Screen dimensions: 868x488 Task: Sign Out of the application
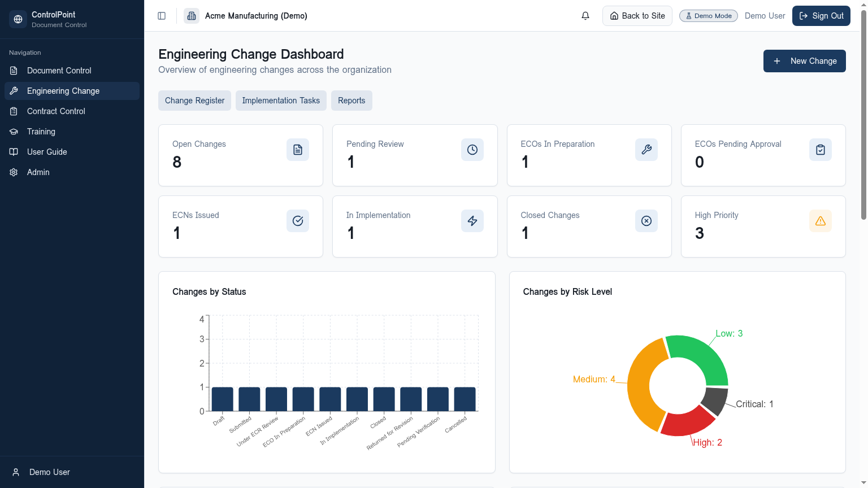pyautogui.click(x=821, y=16)
